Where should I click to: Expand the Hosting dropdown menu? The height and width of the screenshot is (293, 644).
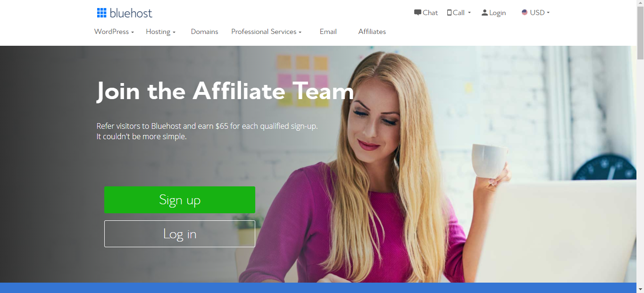pos(160,32)
